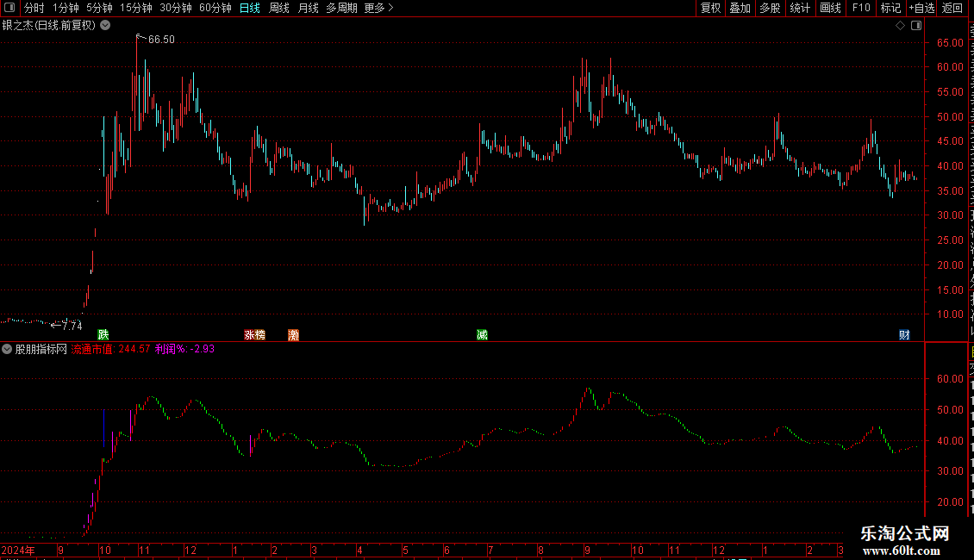Click the 65.00 price axis label
The width and height of the screenshot is (974, 560).
(x=950, y=43)
